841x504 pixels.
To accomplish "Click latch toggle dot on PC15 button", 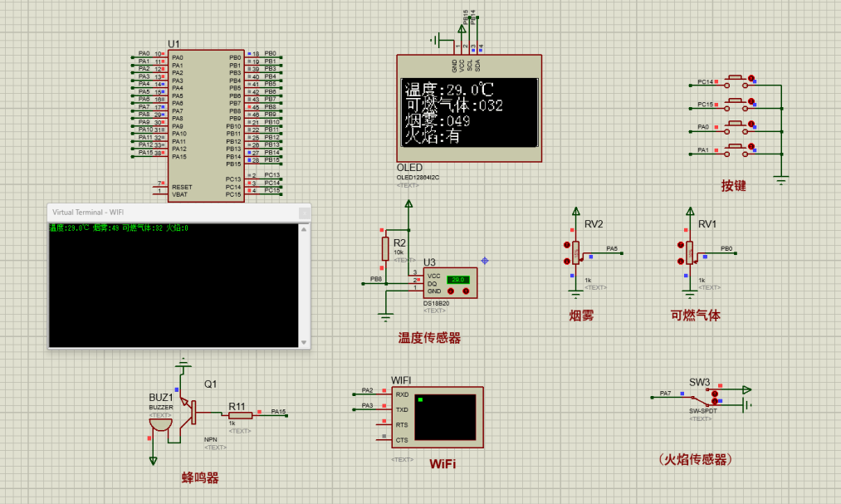I will 752,101.
